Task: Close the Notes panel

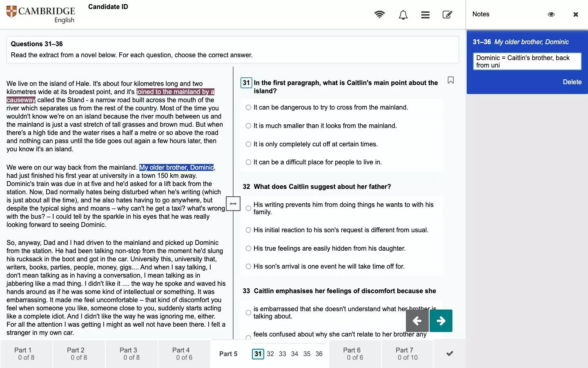Action: [576, 14]
